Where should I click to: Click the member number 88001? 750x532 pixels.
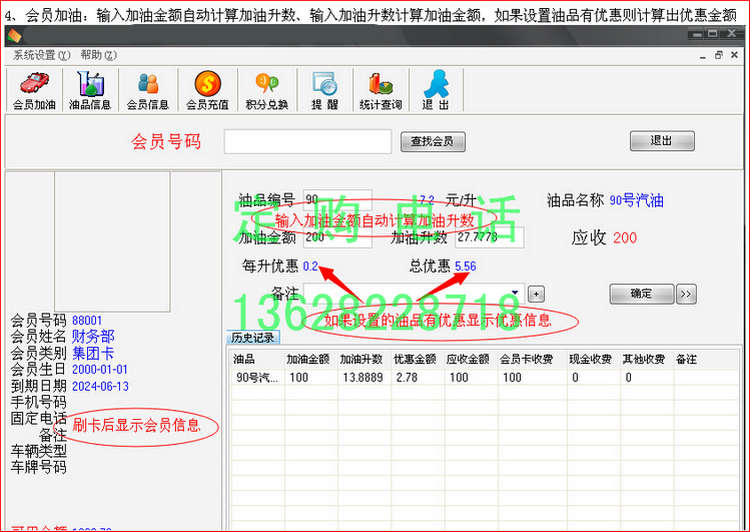[87, 321]
